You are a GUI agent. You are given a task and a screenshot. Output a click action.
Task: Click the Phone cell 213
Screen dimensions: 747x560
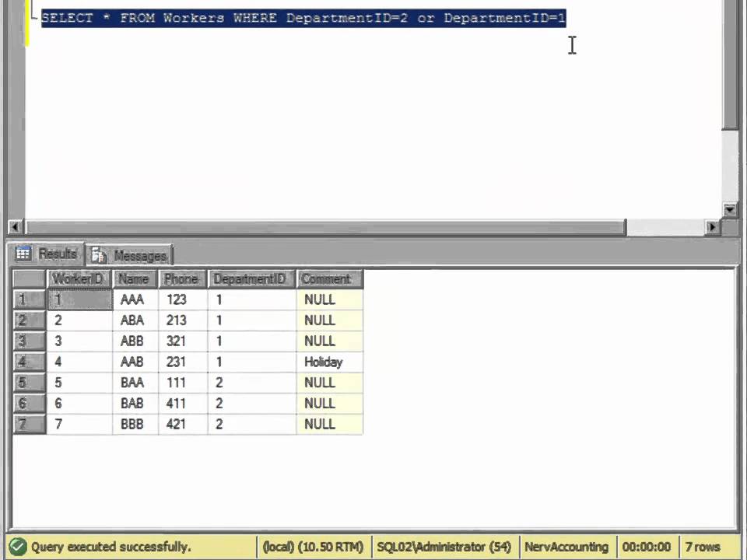(183, 320)
